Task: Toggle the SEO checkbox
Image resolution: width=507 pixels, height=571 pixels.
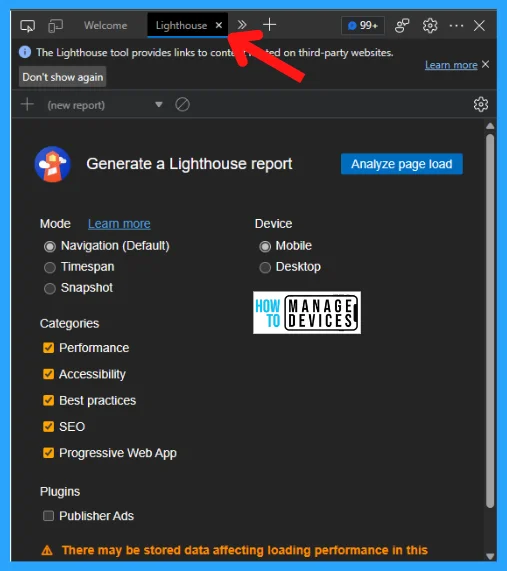Action: click(48, 426)
